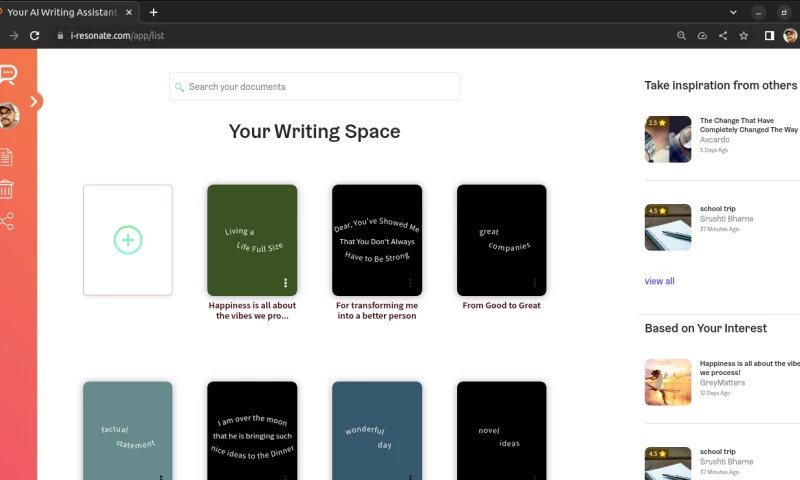The width and height of the screenshot is (800, 480).
Task: Open Happiness is all about the vibe article title
Action: [749, 368]
